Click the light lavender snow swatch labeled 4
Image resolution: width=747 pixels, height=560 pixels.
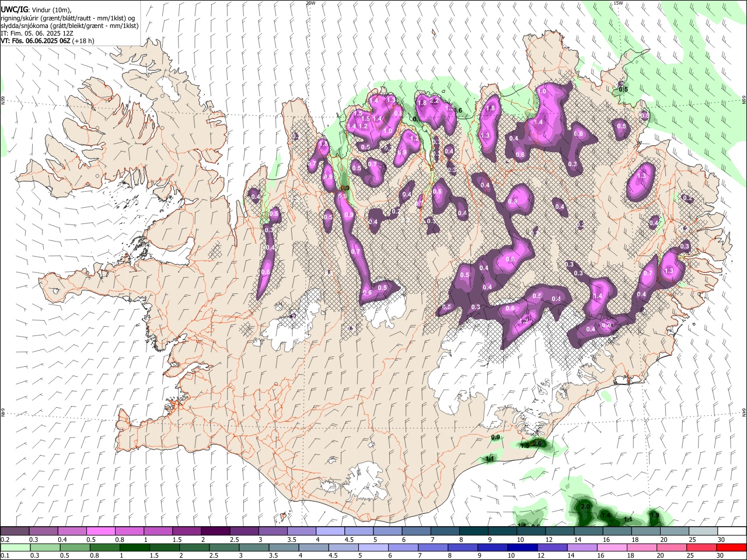(x=330, y=531)
